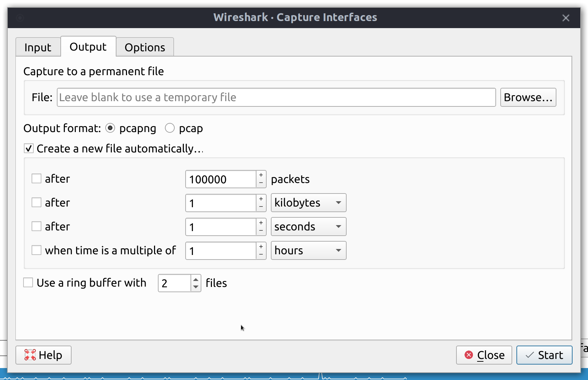
Task: Increment the seconds duration value
Action: pos(261,223)
